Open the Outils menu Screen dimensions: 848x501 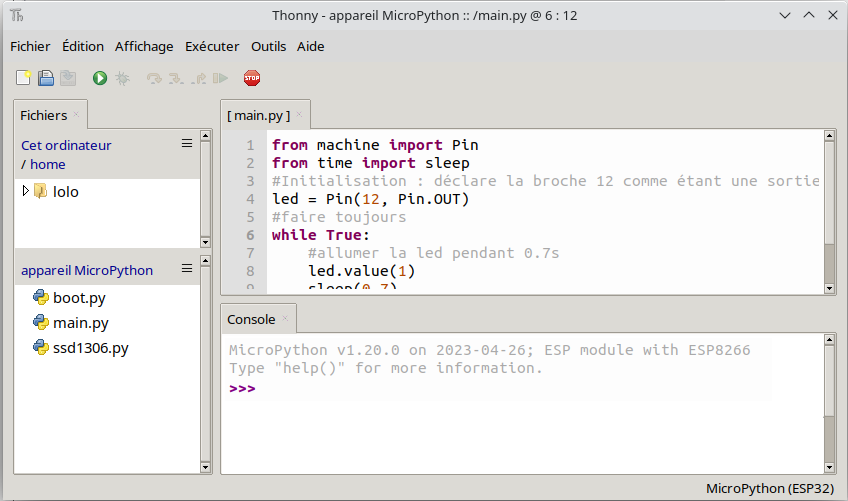[268, 47]
